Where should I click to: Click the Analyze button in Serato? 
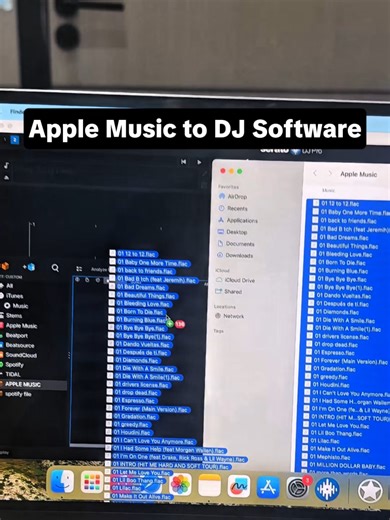click(x=99, y=269)
